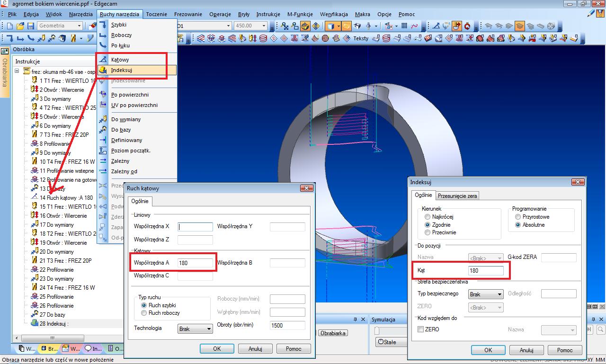
Task: Select Absolutne programming radio button
Action: (518, 225)
